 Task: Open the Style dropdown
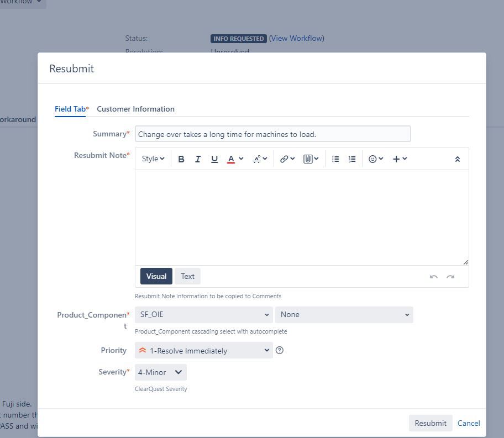point(153,159)
